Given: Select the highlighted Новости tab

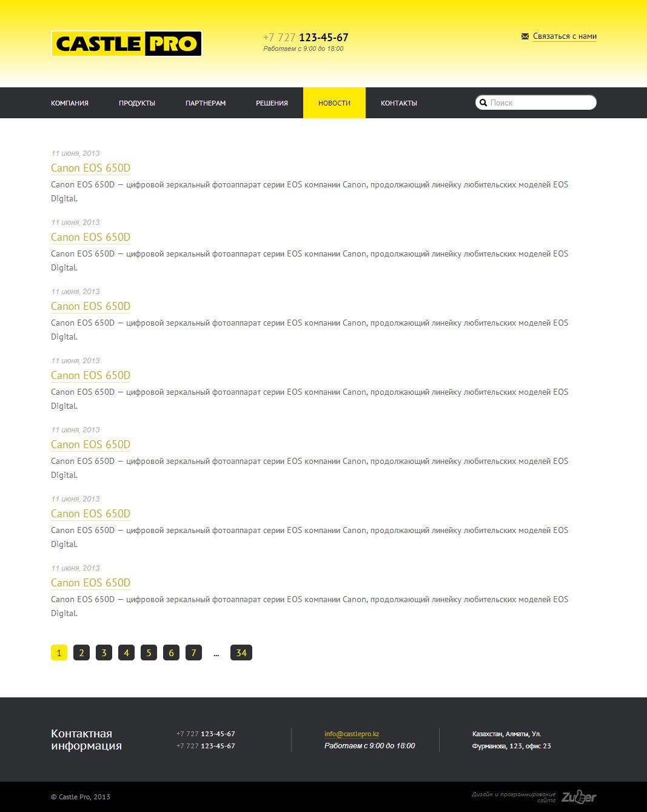Looking at the screenshot, I should click(x=334, y=103).
